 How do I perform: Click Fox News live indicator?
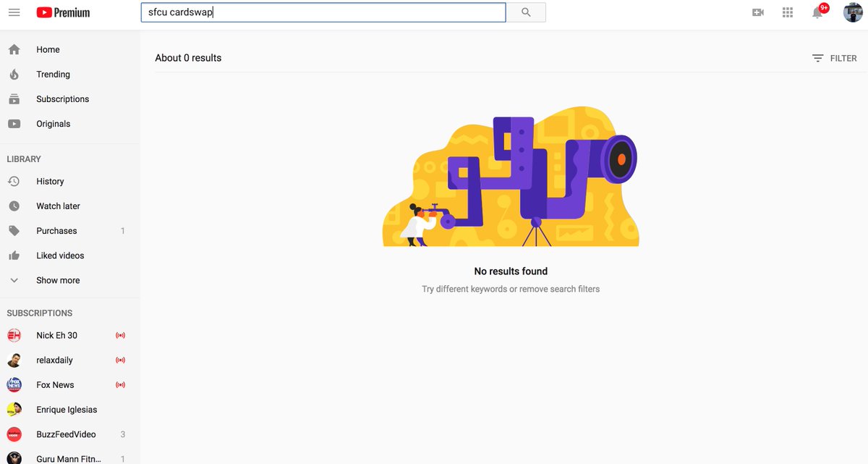pos(121,385)
